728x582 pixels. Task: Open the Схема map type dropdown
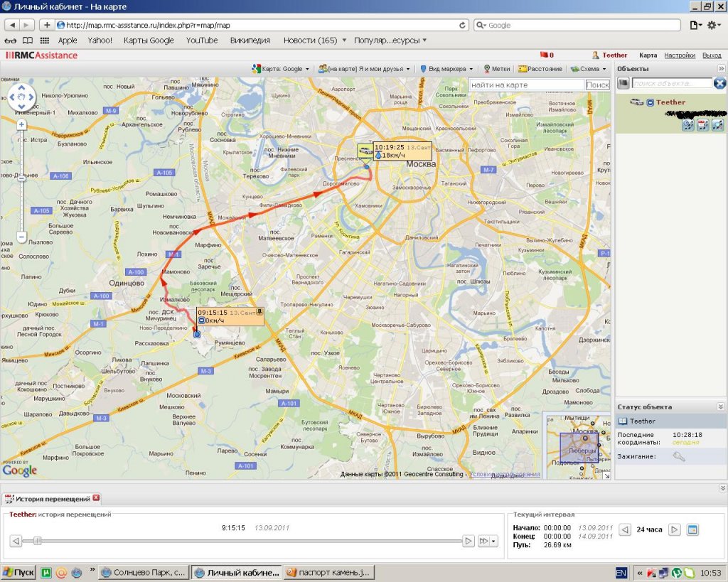pyautogui.click(x=589, y=69)
